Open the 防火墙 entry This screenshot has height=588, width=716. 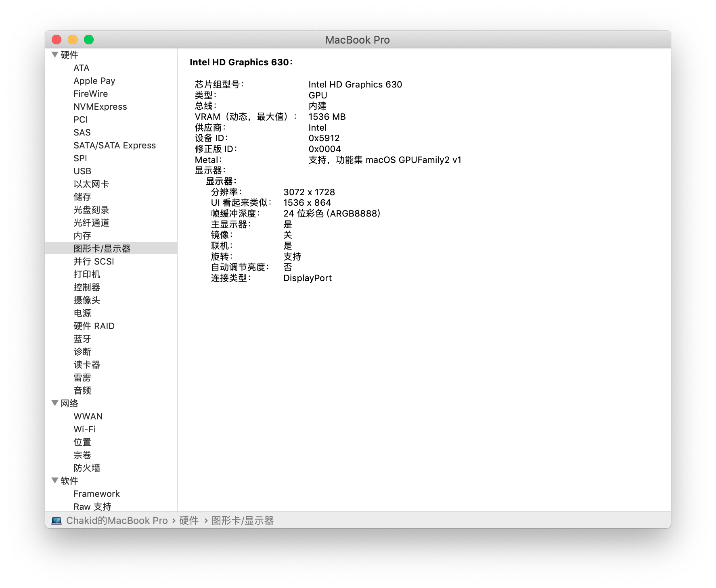point(87,468)
